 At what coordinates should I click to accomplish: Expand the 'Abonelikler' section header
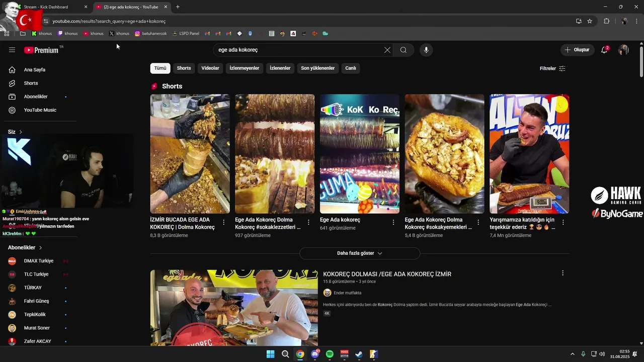click(x=25, y=247)
